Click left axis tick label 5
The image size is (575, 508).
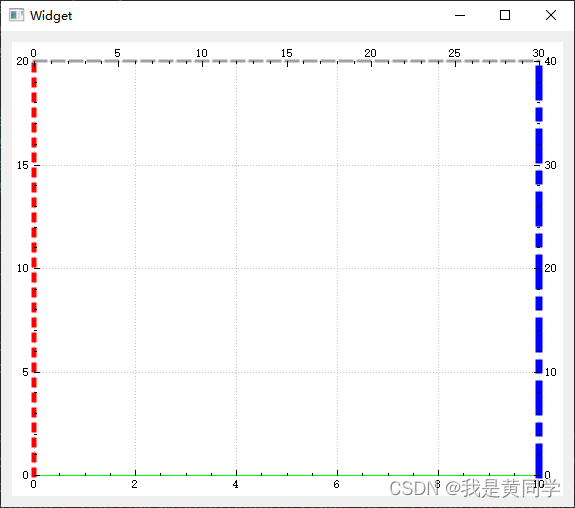click(25, 372)
